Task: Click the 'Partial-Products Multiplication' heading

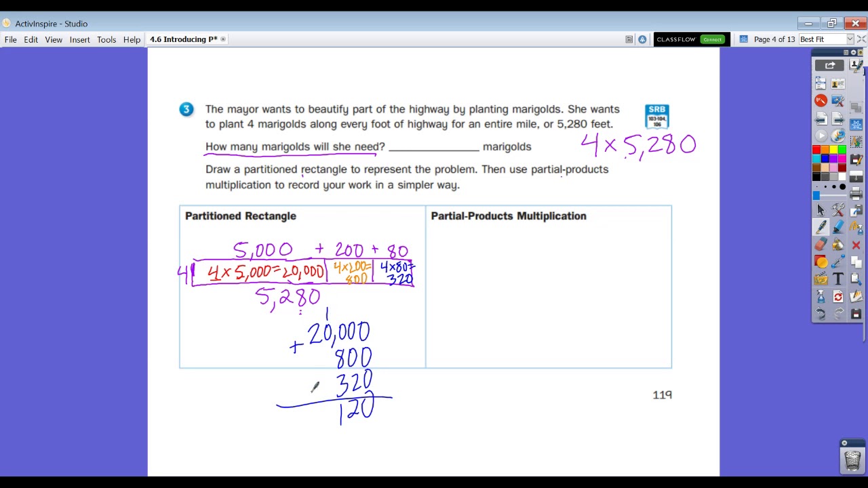Action: tap(509, 216)
